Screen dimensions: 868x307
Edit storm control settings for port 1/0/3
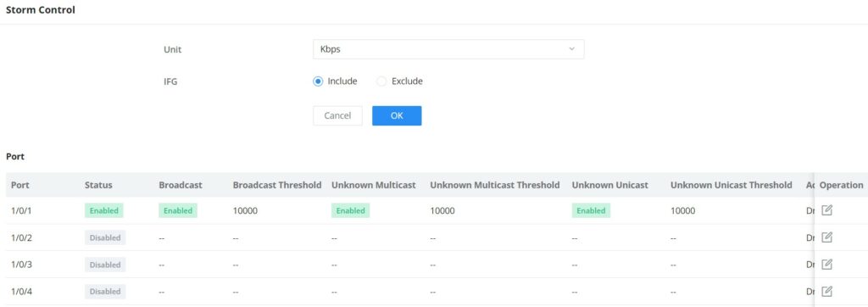click(x=826, y=265)
